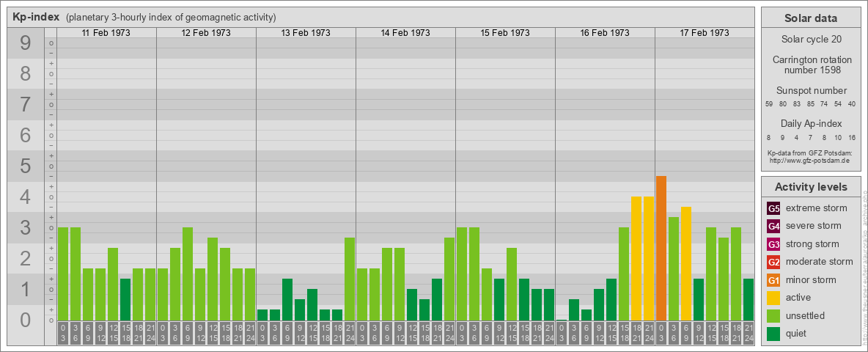Select the '16 Feb 1973' date header
The image size is (868, 352).
[x=605, y=33]
